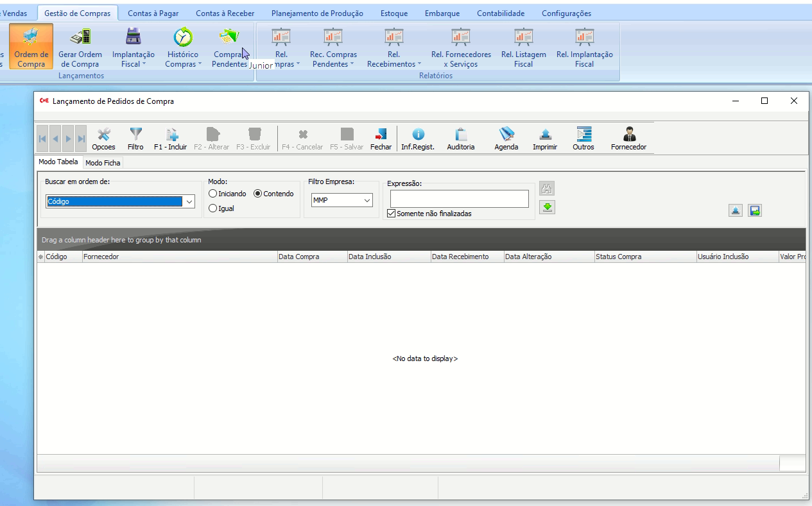
Task: Click the Filtro funnel icon
Action: tap(135, 135)
